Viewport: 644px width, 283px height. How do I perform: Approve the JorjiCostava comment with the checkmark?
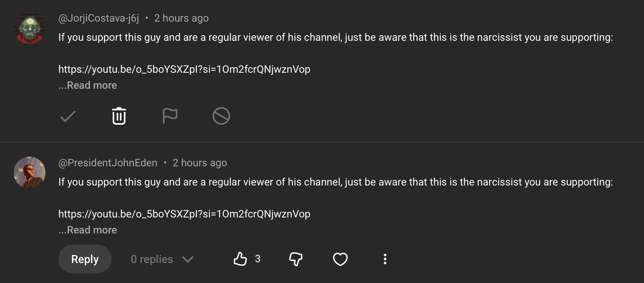pyautogui.click(x=68, y=116)
